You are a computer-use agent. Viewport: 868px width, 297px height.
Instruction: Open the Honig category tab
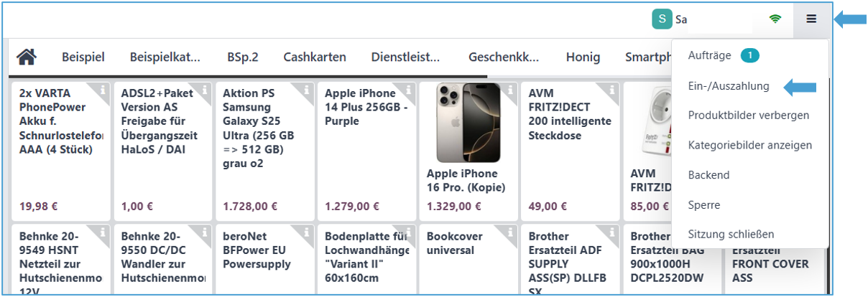pos(582,57)
